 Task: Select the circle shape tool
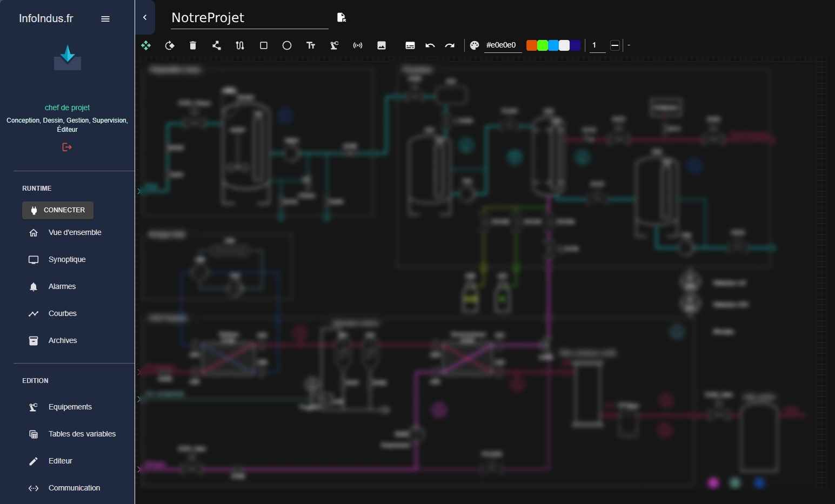click(287, 45)
